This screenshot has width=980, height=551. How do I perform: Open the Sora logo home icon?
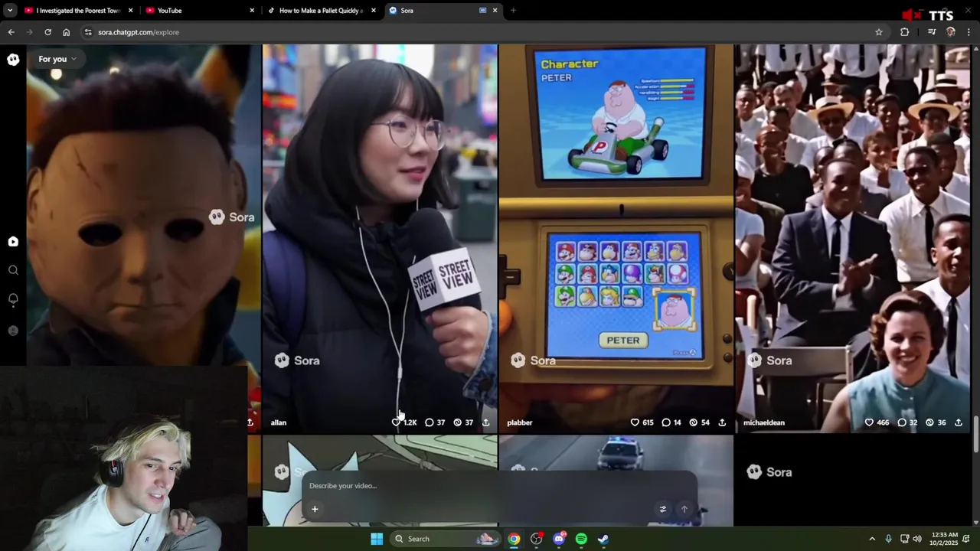(13, 59)
